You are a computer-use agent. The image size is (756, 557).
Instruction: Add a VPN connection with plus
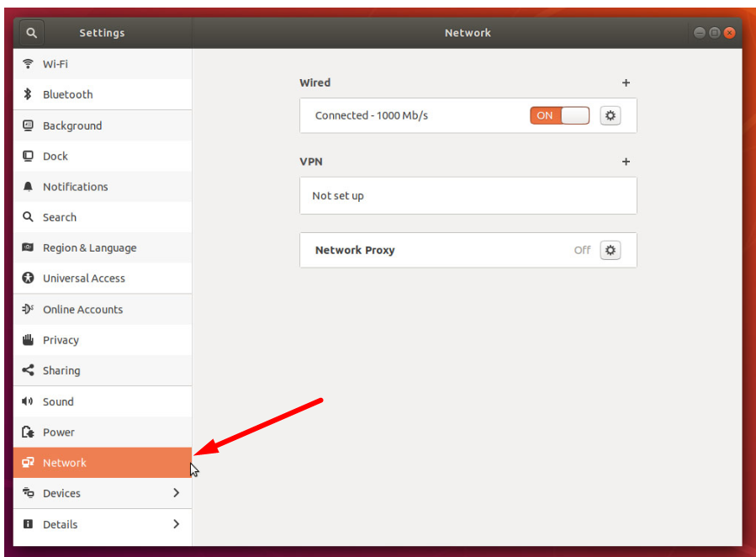tap(626, 162)
